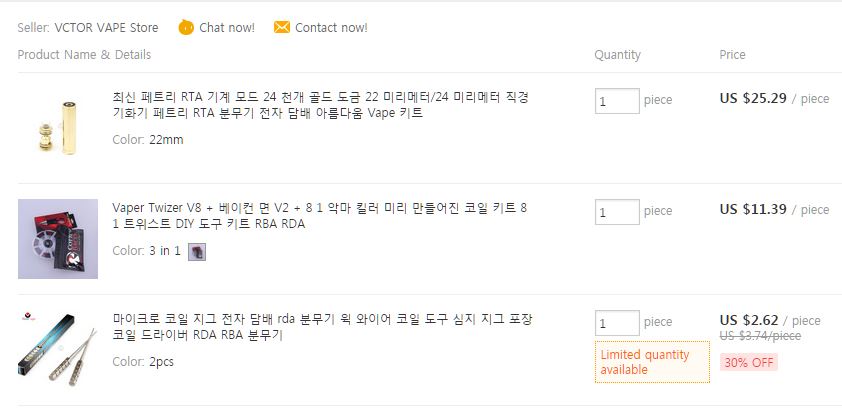Click the 30% OFF discount badge
Viewport: 842px width, 413px height.
pyautogui.click(x=749, y=363)
